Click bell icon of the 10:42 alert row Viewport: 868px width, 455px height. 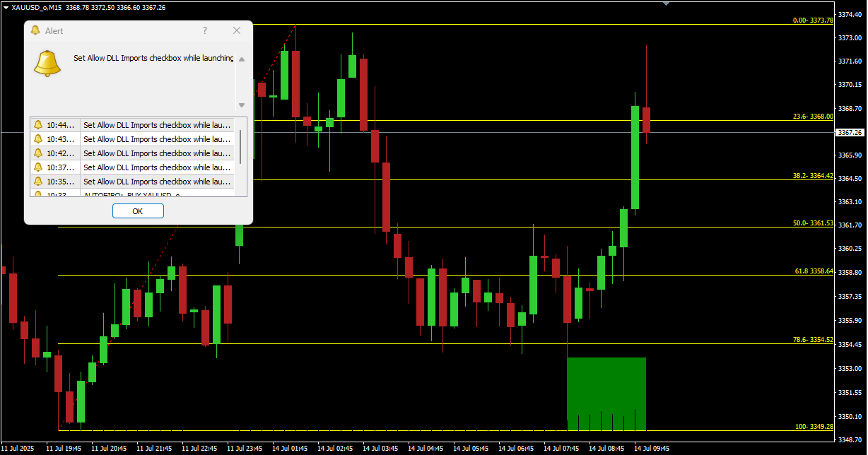[38, 153]
